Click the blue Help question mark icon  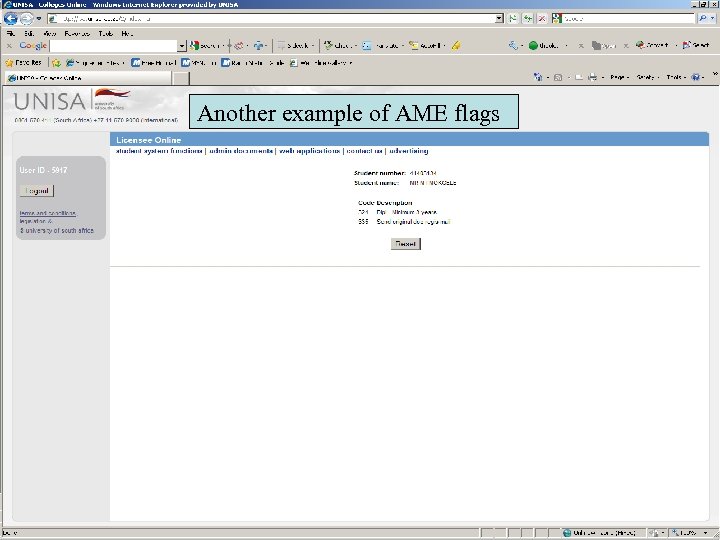(696, 77)
